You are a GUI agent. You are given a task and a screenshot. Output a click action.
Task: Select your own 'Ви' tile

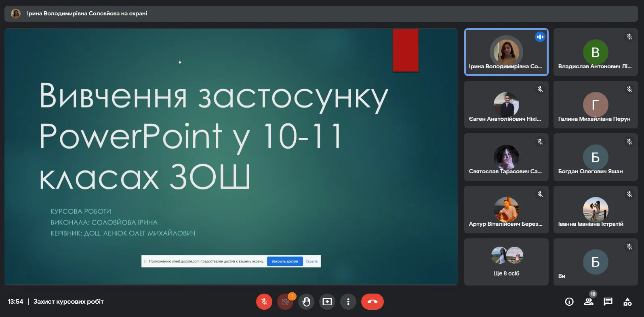tap(596, 262)
